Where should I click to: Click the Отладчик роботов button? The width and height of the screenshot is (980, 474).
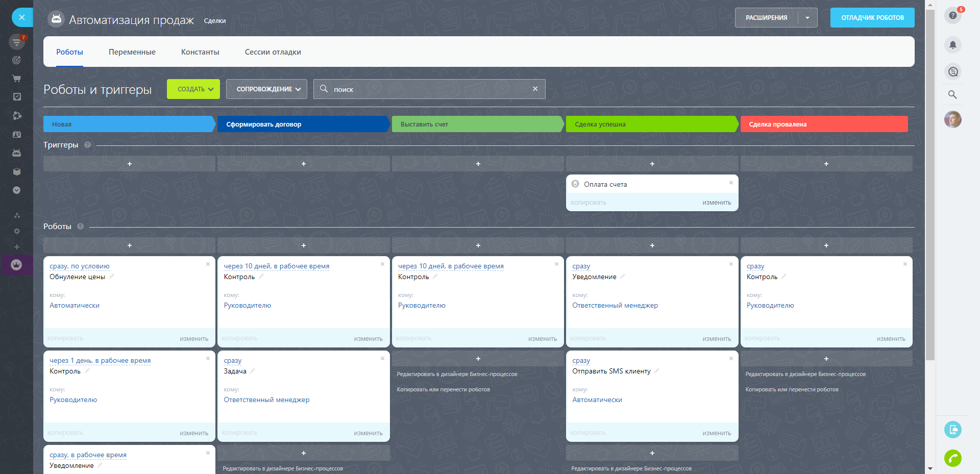[872, 18]
